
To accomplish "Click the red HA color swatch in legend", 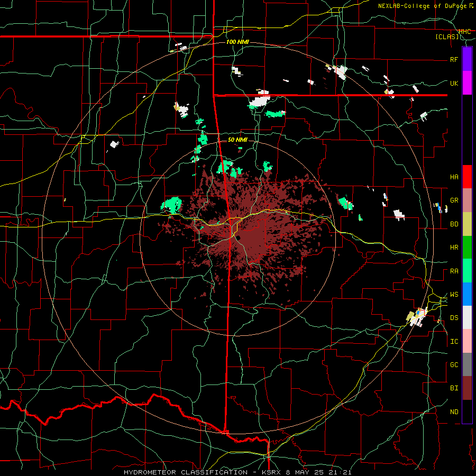I will [x=467, y=177].
